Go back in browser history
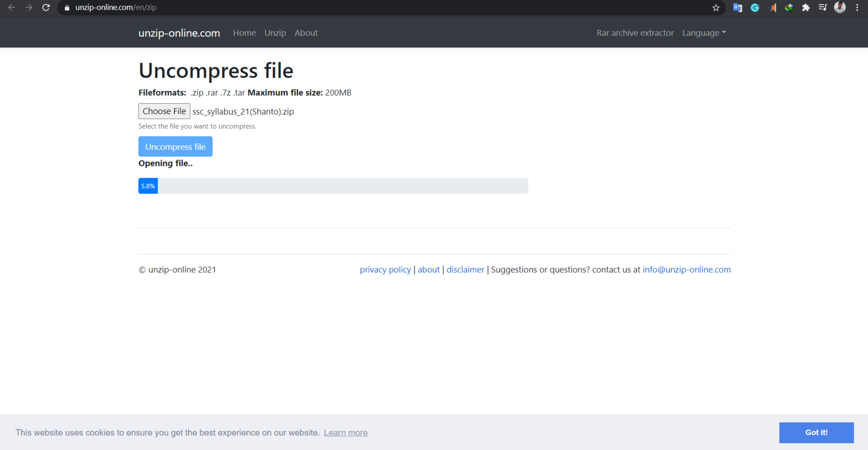 [x=11, y=8]
